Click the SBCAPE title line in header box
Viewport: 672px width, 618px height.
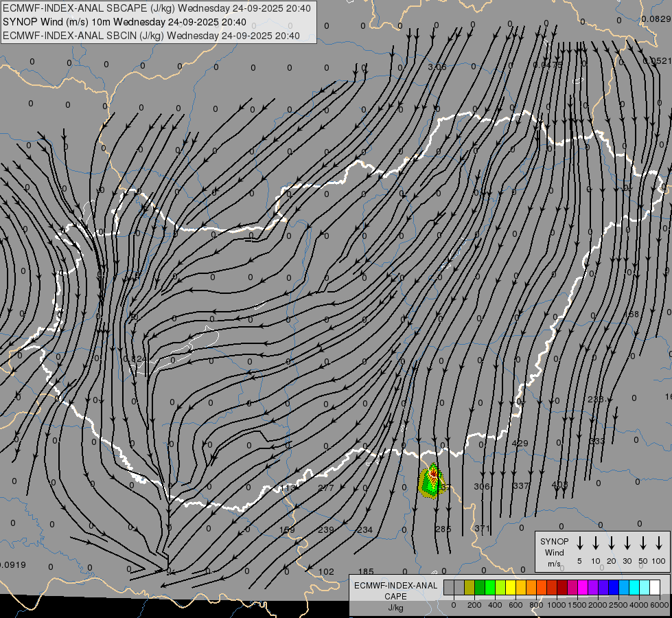pyautogui.click(x=157, y=8)
